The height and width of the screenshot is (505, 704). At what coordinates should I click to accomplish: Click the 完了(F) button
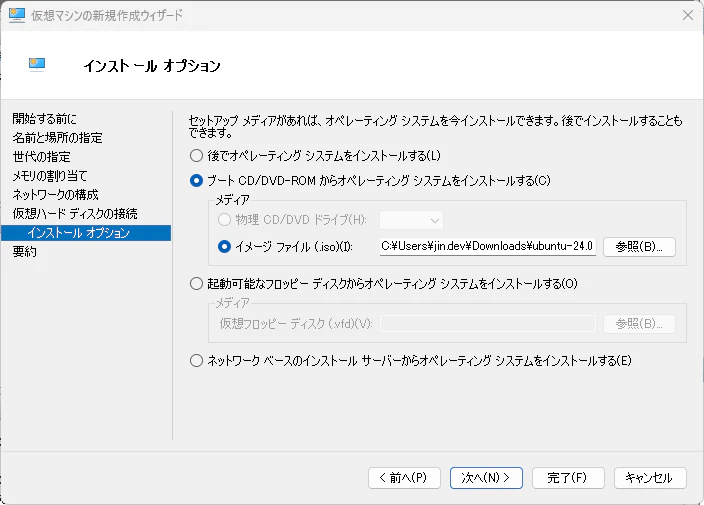pos(568,478)
